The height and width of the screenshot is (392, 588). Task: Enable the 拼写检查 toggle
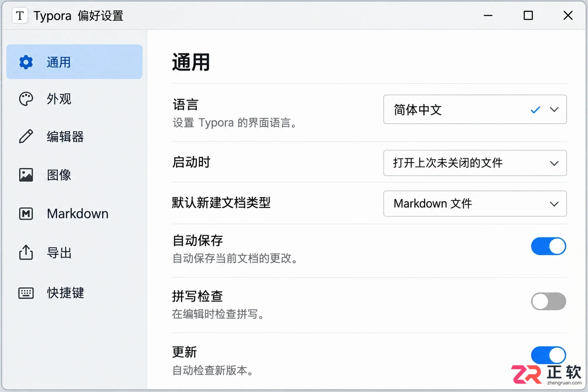point(548,301)
